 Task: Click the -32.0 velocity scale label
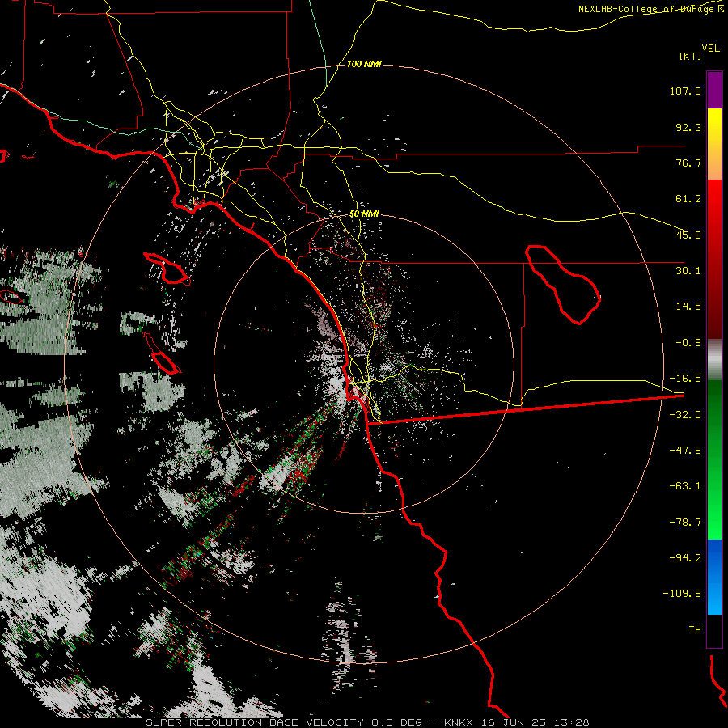click(x=685, y=415)
